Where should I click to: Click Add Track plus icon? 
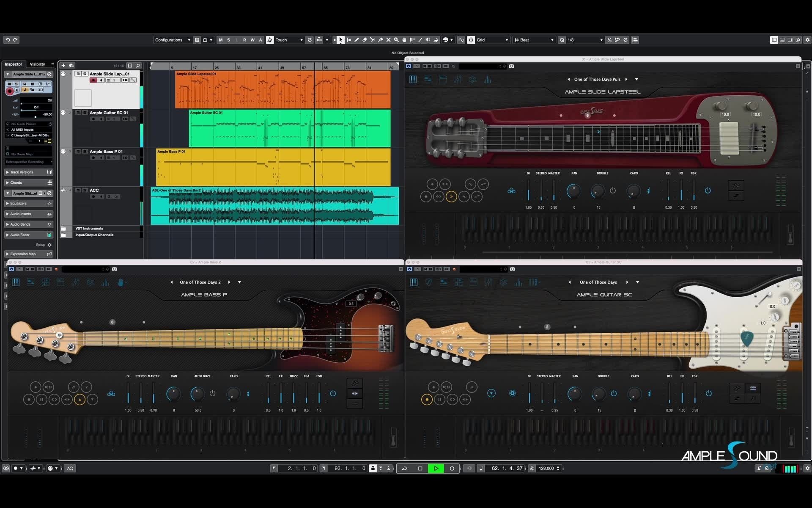pyautogui.click(x=63, y=65)
